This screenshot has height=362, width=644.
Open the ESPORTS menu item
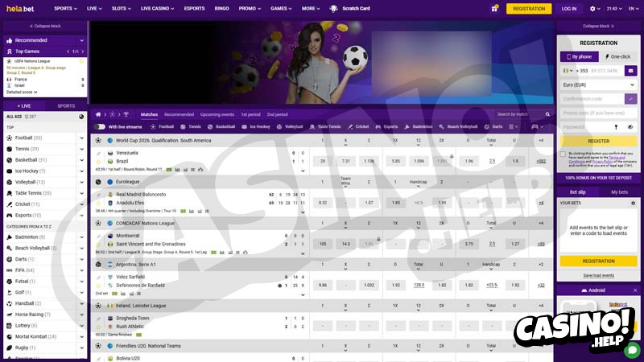coord(194,8)
